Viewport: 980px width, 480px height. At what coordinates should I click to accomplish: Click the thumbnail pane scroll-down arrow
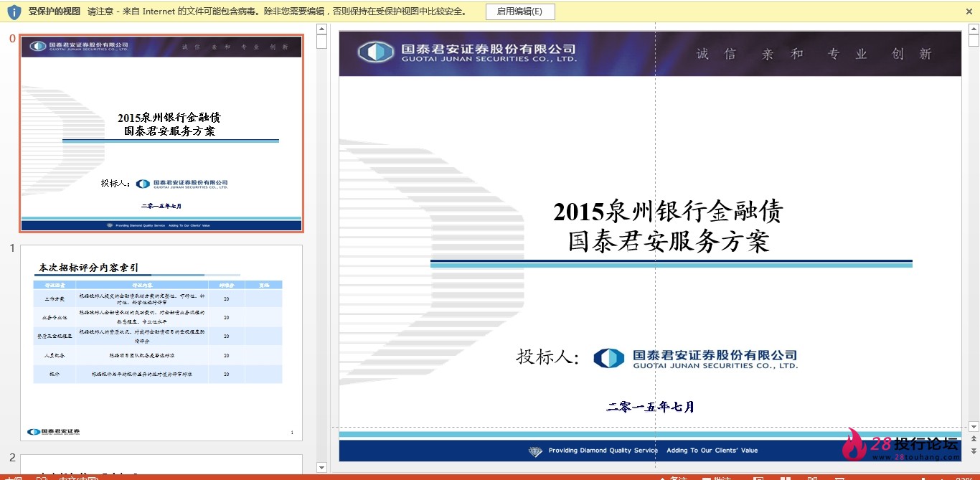[x=322, y=468]
